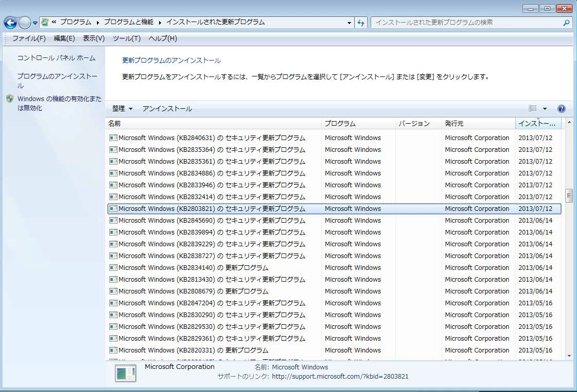Click the KB2834140 update row icon

coord(113,267)
